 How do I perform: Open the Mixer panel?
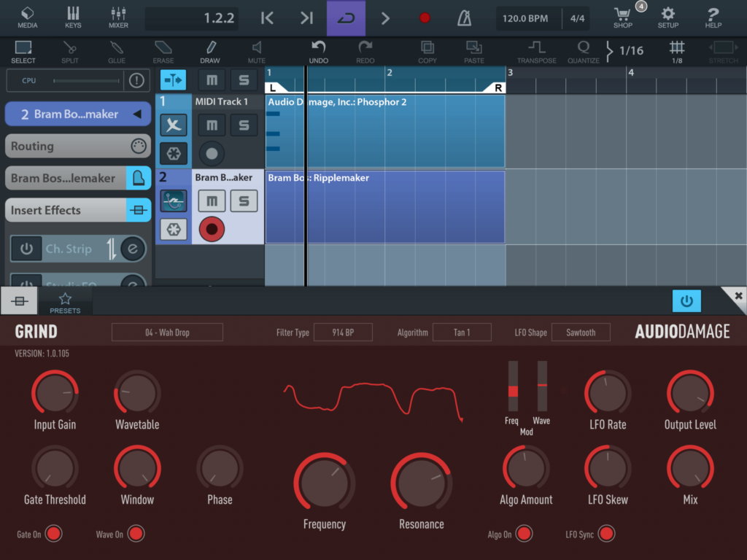[118, 17]
